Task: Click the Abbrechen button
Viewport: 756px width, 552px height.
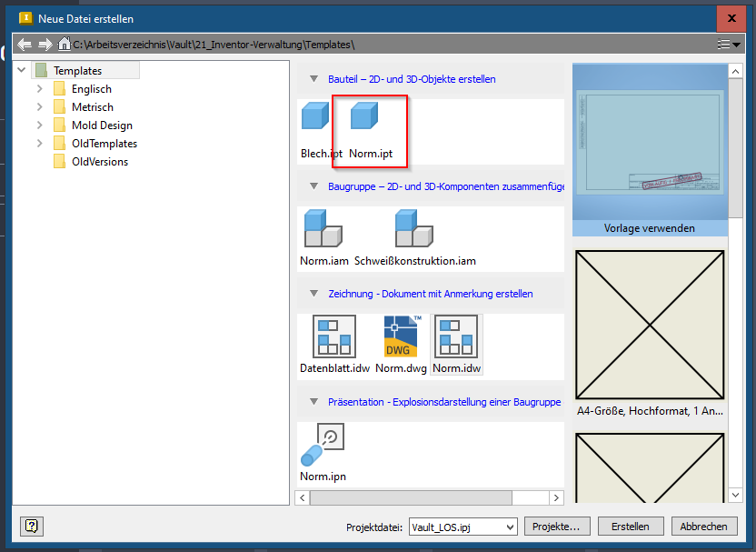Action: (x=704, y=527)
